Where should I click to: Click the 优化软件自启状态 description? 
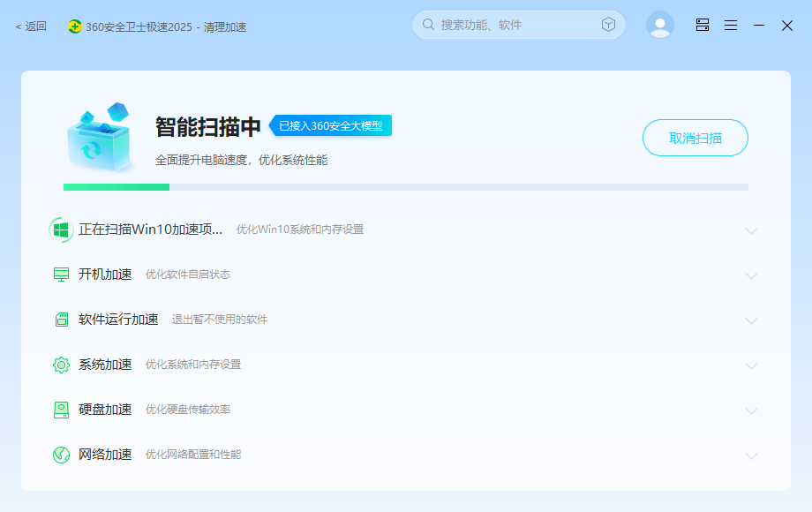tap(188, 275)
